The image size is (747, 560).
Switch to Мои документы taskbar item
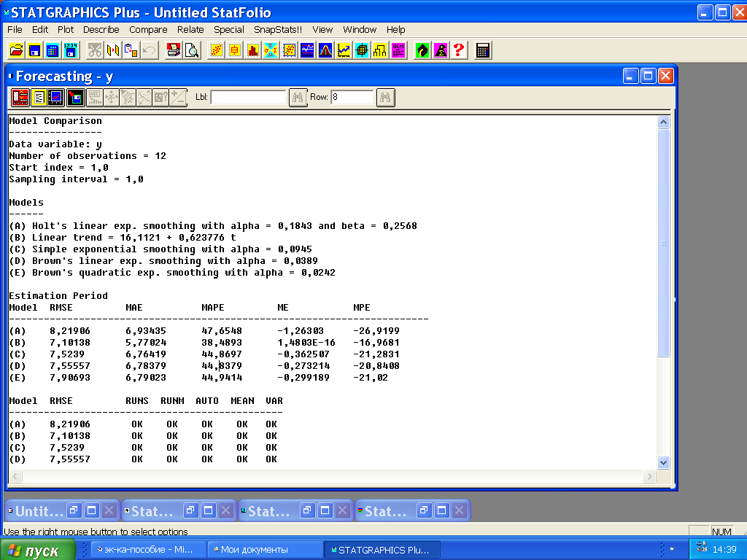(x=265, y=550)
